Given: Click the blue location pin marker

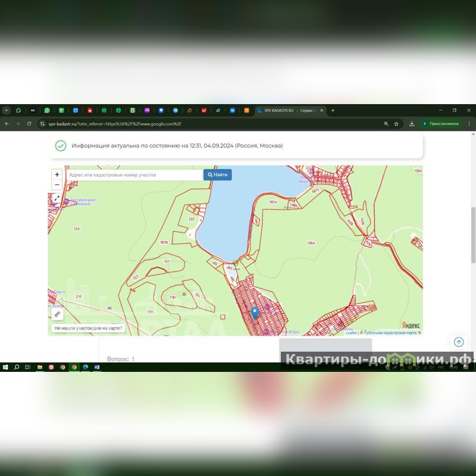Looking at the screenshot, I should tap(255, 312).
